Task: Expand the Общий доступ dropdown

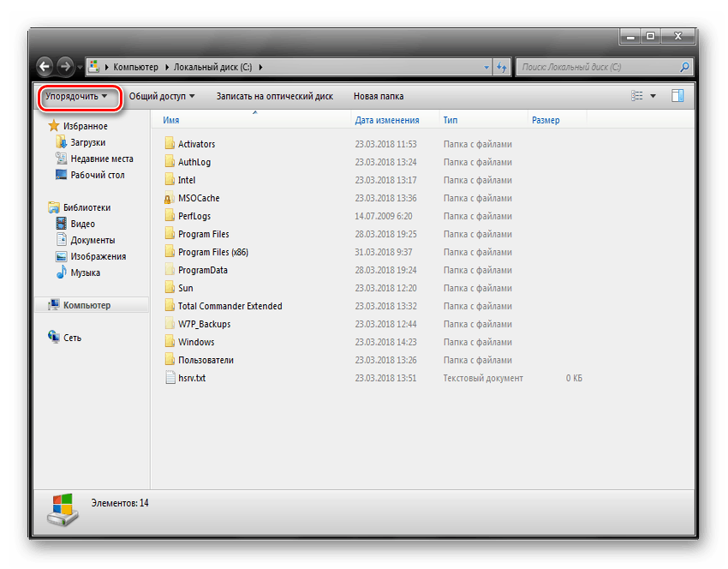Action: coord(162,96)
